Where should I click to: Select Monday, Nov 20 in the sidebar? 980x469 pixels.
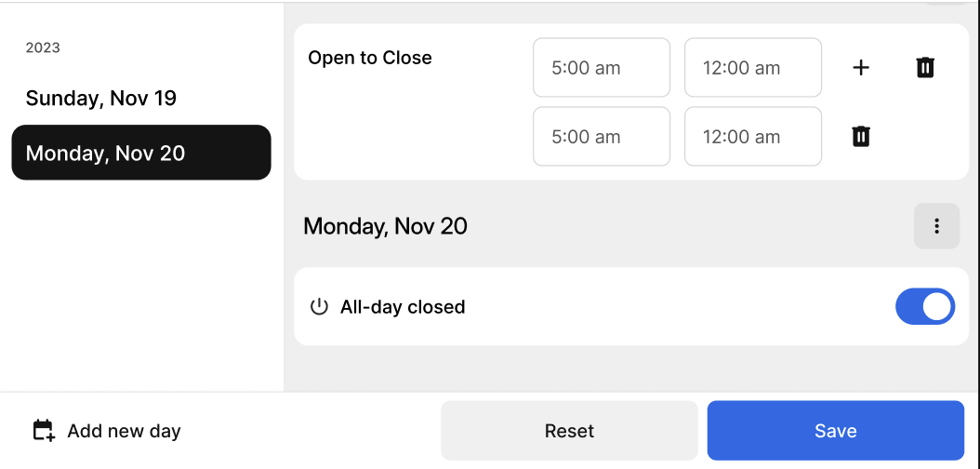click(141, 153)
